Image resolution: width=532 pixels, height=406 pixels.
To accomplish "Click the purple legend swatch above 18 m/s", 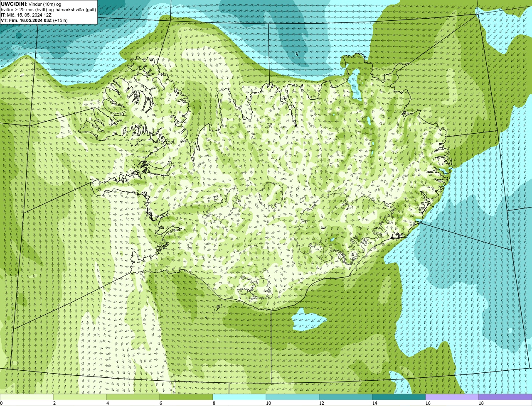I will coord(505,397).
